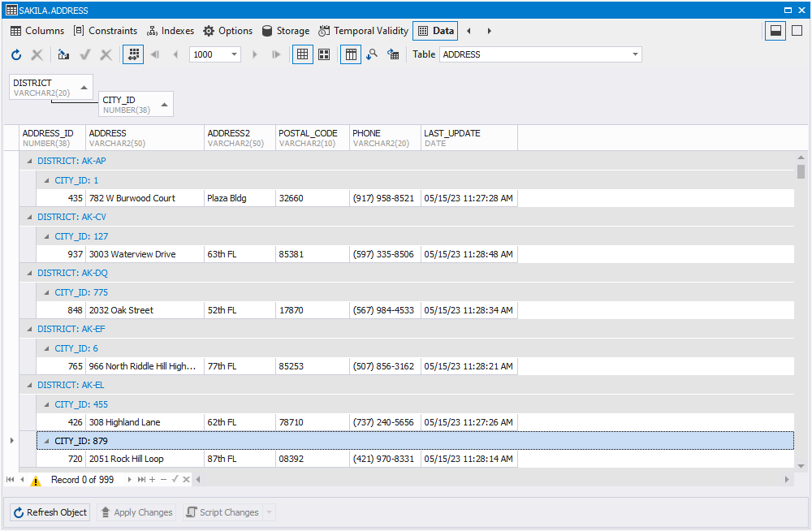Open the page size 1000 dropdown
The height and width of the screenshot is (531, 812).
(234, 54)
